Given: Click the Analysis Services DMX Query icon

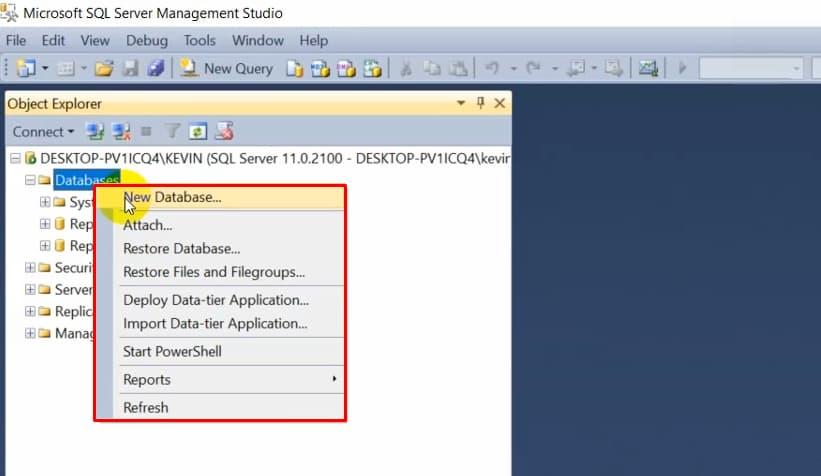Looking at the screenshot, I should coord(346,69).
